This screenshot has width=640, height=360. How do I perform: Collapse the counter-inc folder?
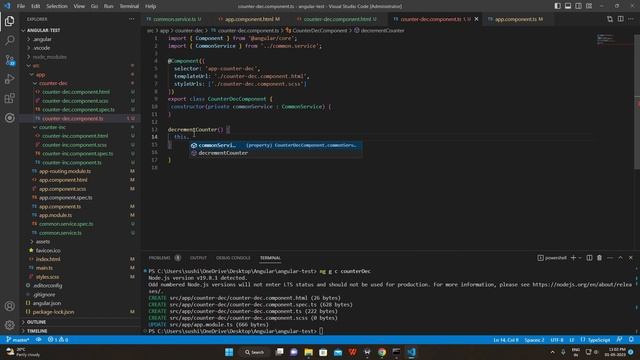click(52, 127)
